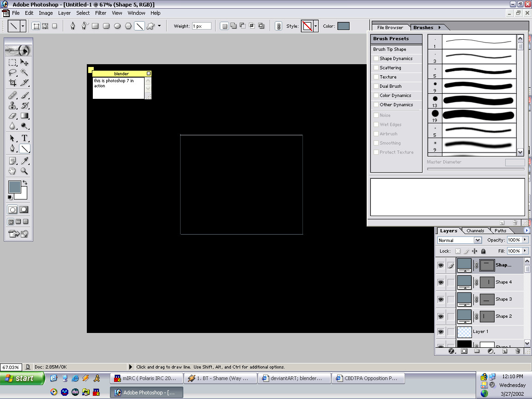Hide the Layer 1 layer

coord(441,332)
